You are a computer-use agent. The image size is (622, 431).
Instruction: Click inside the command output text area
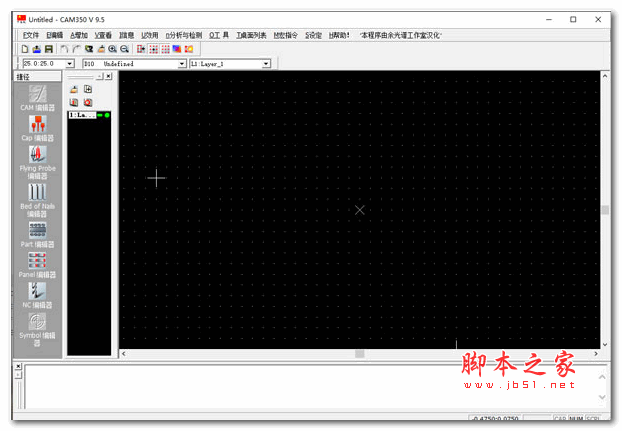(x=311, y=387)
